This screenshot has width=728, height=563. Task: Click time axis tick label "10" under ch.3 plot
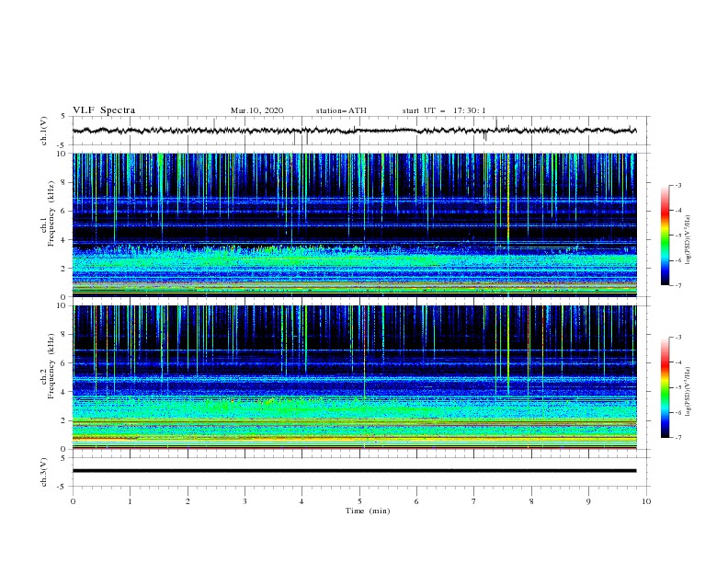(646, 501)
